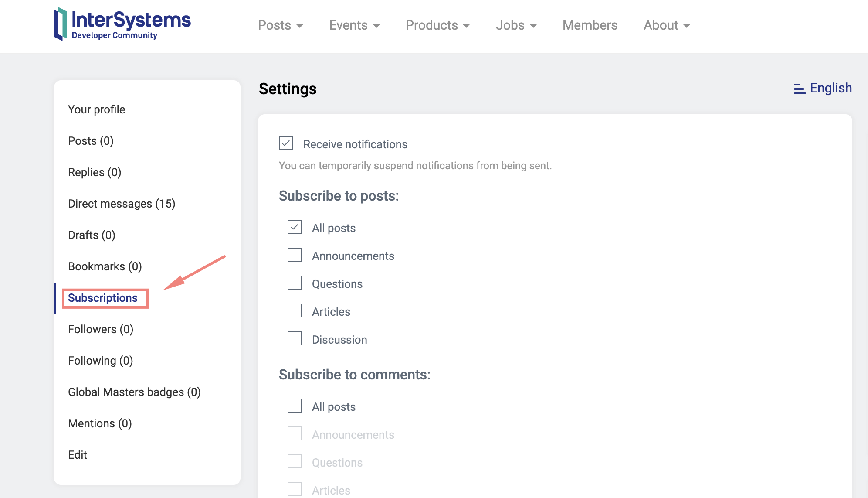Check All posts under Subscribe to comments
Viewport: 868px width, 498px height.
pyautogui.click(x=295, y=406)
